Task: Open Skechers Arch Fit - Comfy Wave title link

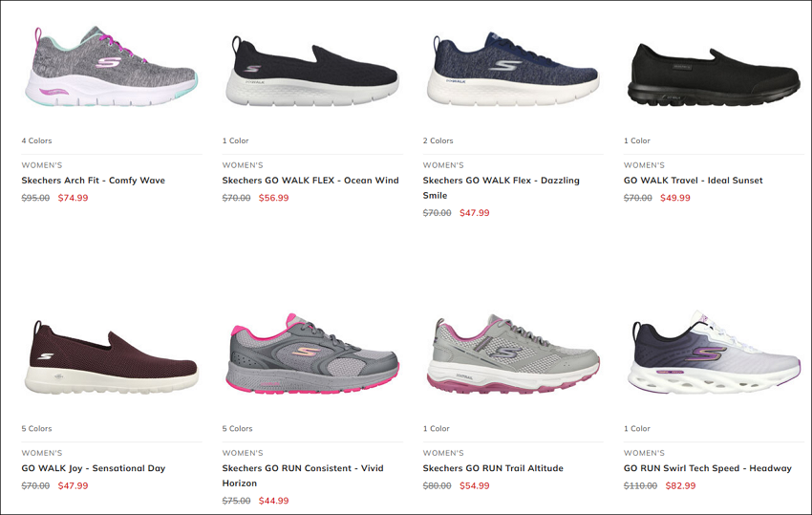Action: coord(94,181)
